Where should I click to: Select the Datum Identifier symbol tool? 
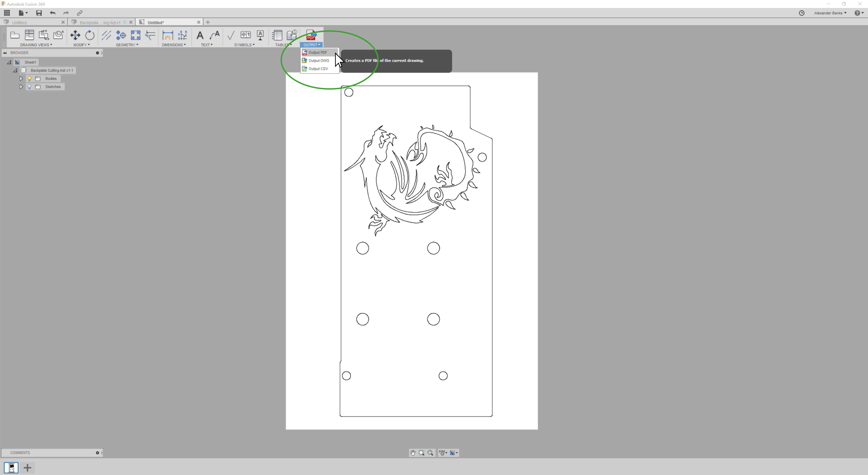click(x=260, y=35)
